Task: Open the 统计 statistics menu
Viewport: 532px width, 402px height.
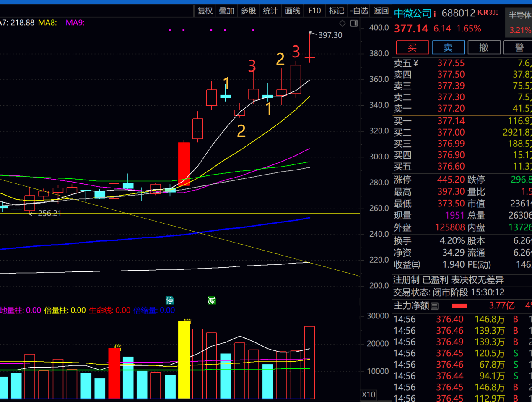Action: [270, 11]
